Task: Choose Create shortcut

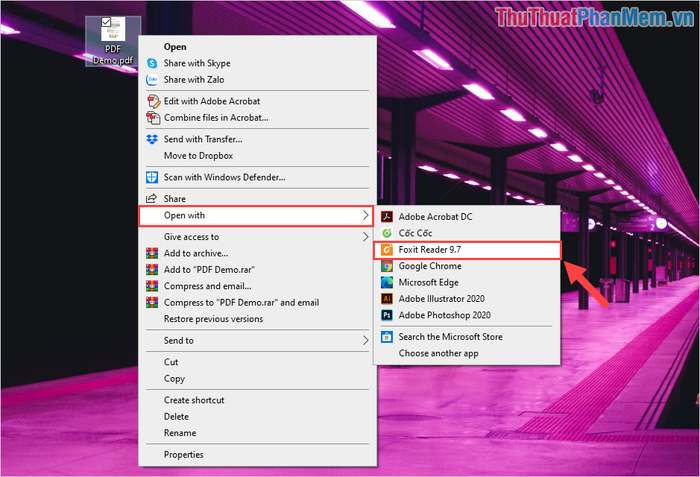Action: [257, 400]
